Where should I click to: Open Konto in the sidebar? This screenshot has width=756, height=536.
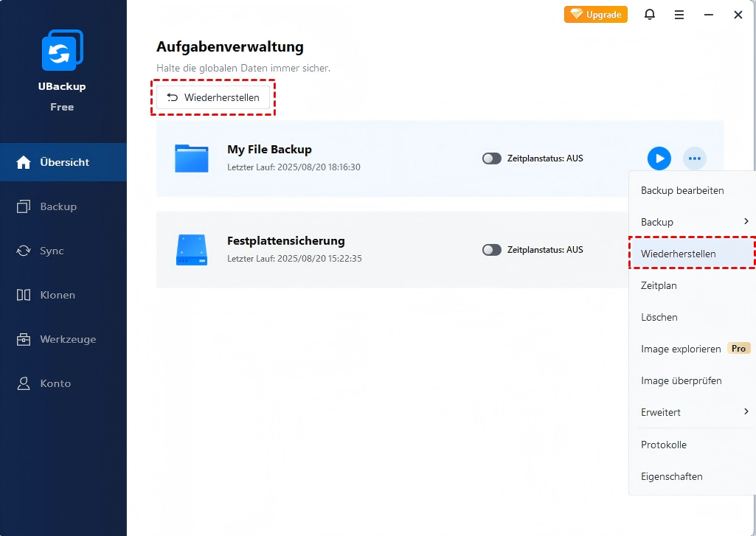point(55,383)
